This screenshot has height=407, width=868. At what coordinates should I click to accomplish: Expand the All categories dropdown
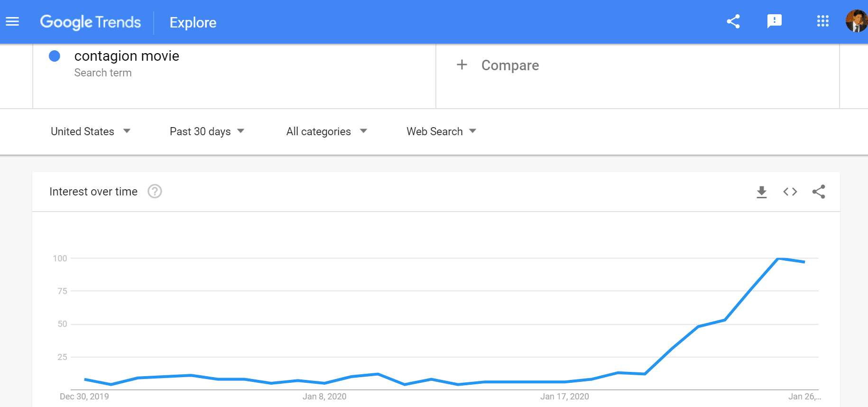tap(326, 131)
